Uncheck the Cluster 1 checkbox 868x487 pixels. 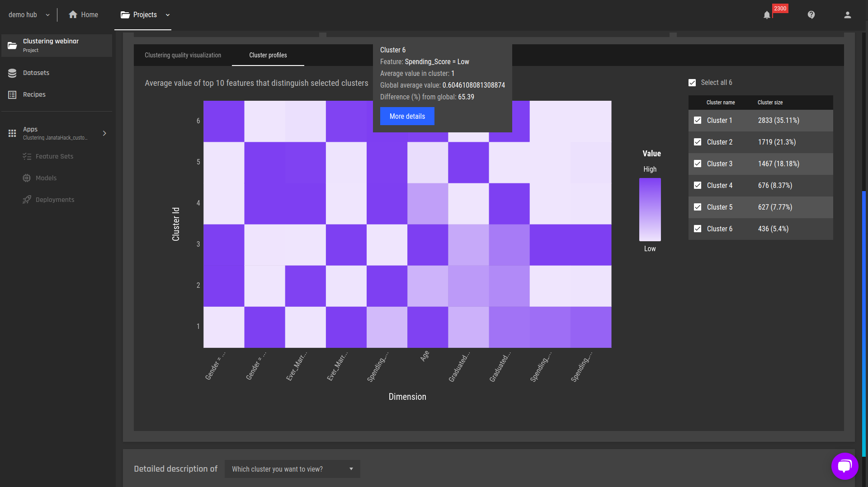698,120
